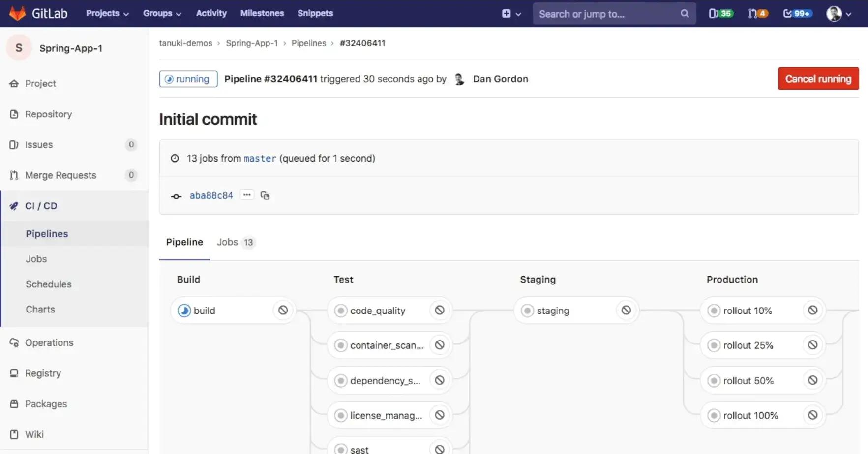
Task: Click the tanuki-demos breadcrumb link
Action: pos(185,43)
